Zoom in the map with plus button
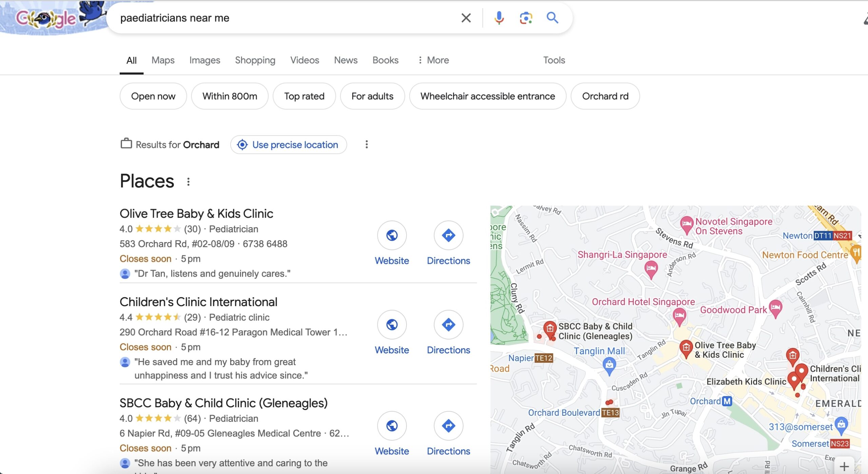The width and height of the screenshot is (868, 474). click(x=844, y=466)
